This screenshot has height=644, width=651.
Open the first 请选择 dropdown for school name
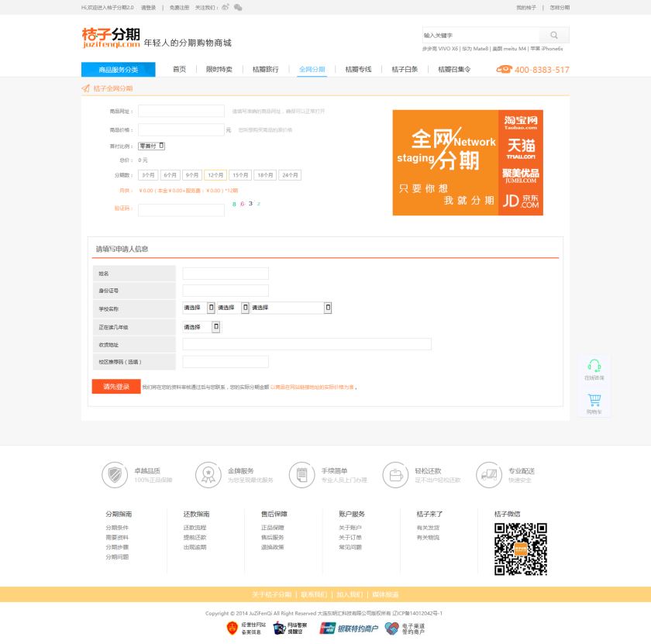click(x=199, y=308)
